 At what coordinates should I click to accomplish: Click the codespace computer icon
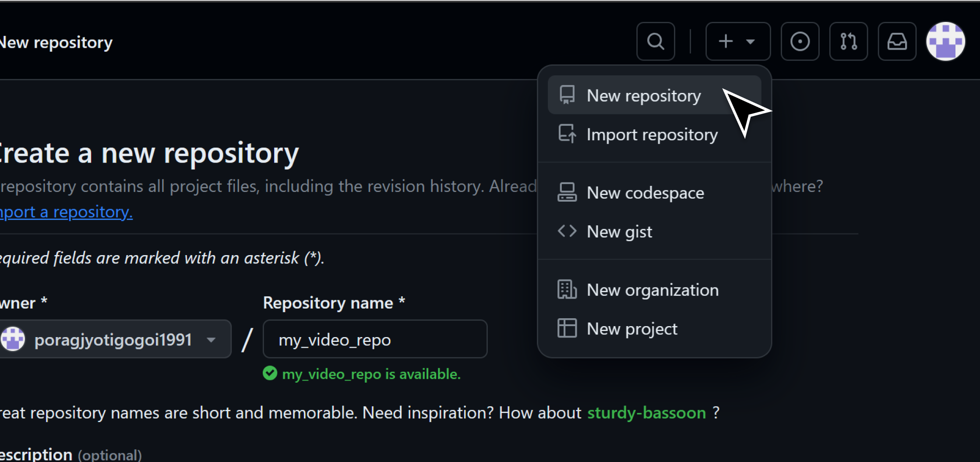click(x=567, y=192)
